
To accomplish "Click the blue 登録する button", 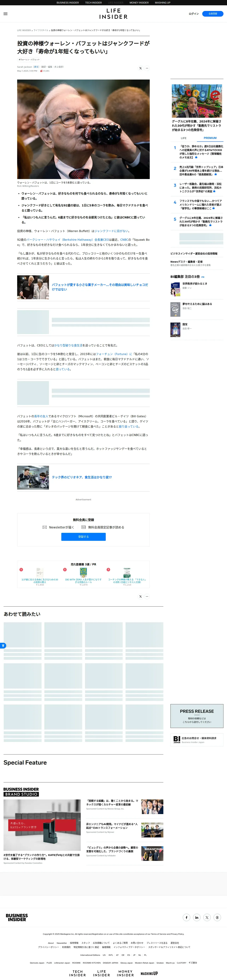I will 83,536.
